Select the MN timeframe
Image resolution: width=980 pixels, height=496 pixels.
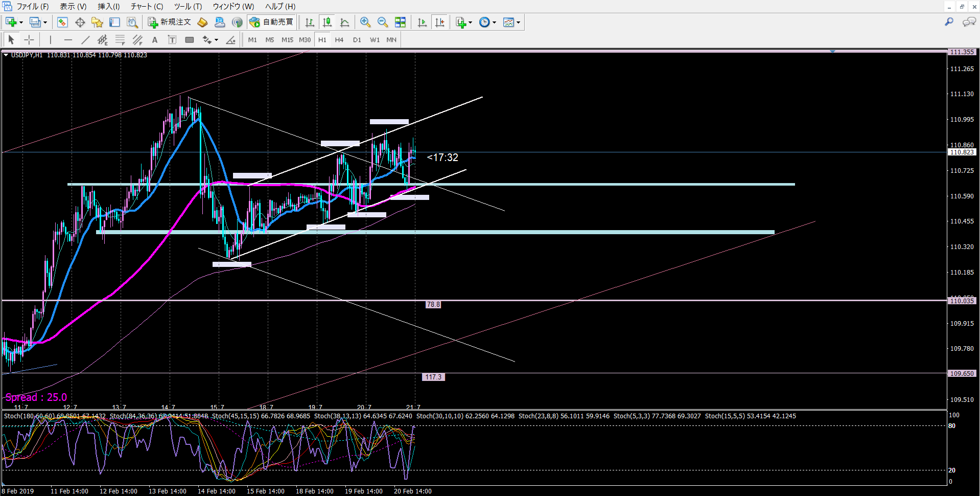click(x=391, y=39)
